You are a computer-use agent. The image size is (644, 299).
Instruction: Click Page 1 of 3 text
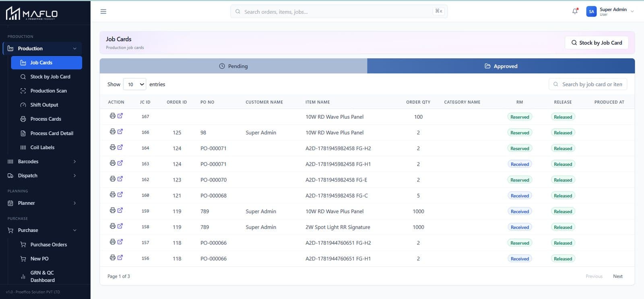(118, 276)
